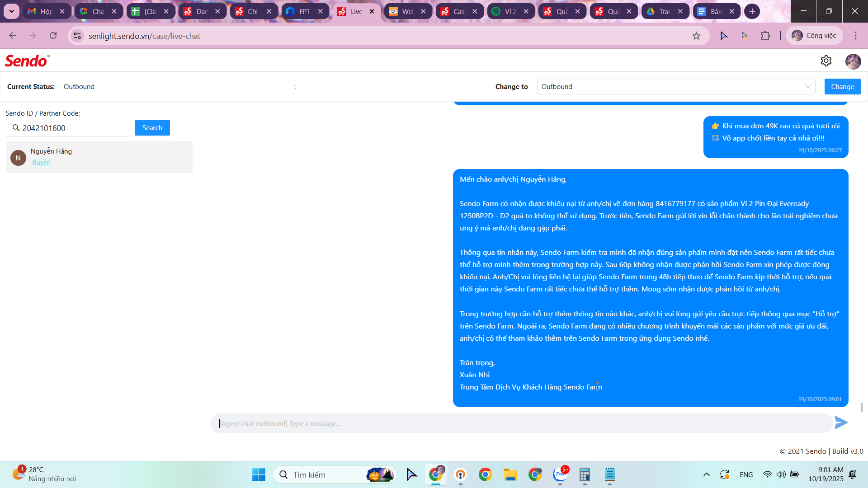Open the settings gear in Sendo header
Image resolution: width=868 pixels, height=488 pixels.
click(826, 61)
